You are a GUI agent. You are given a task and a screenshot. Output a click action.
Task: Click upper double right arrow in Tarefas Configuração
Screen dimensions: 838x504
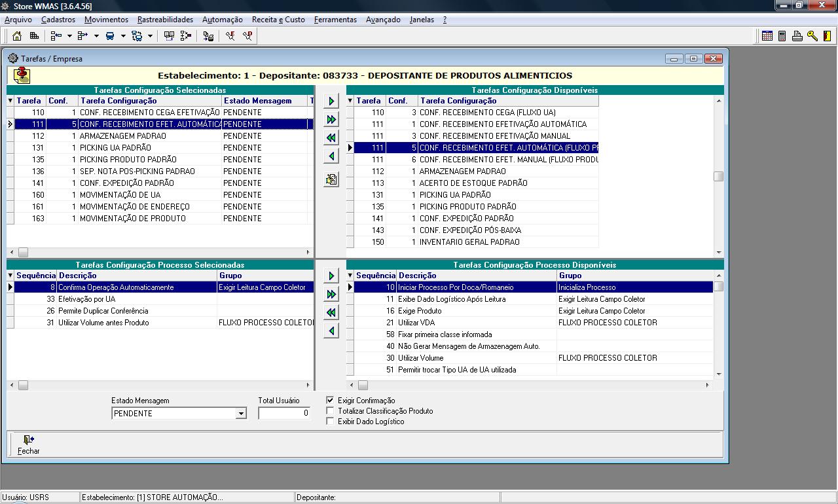[331, 120]
